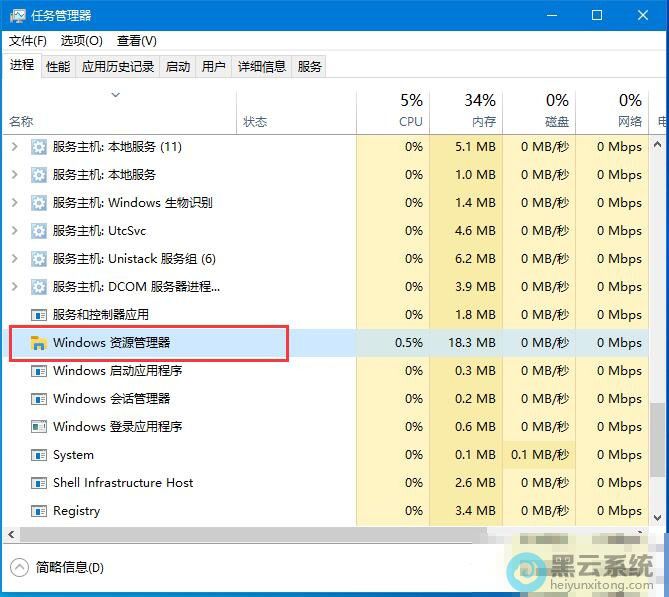The image size is (669, 597).
Task: Click the 6.2 MB memory value
Action: (x=475, y=259)
